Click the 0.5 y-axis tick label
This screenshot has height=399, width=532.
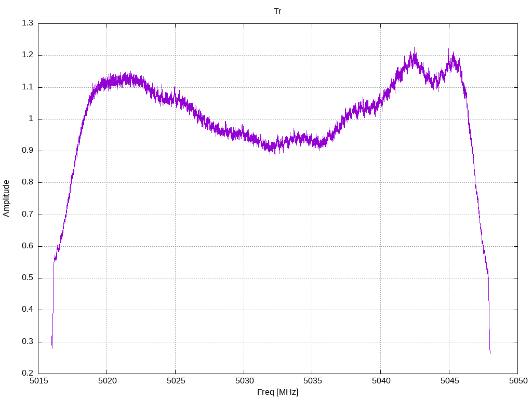coord(28,277)
